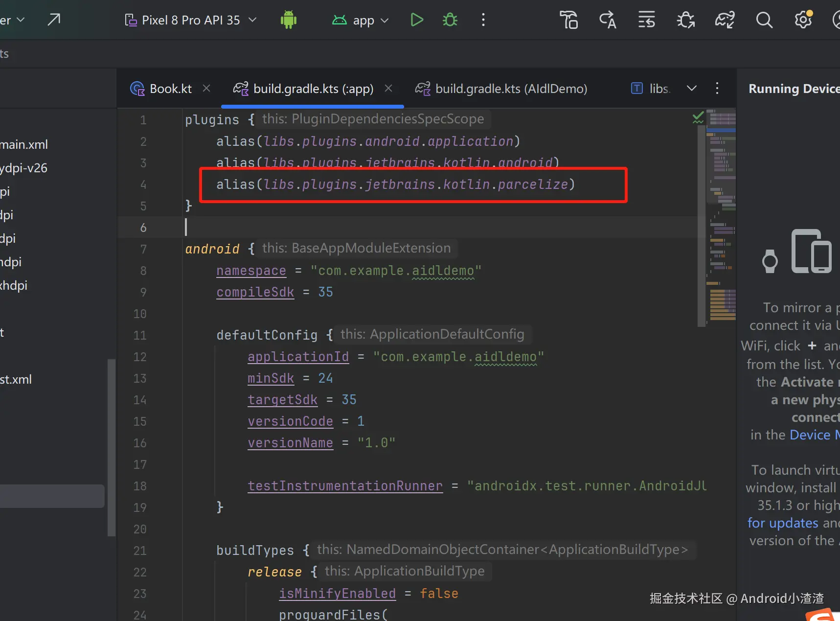The width and height of the screenshot is (840, 621).
Task: Click the diagonal arrow icon in top toolbar
Action: 54,20
